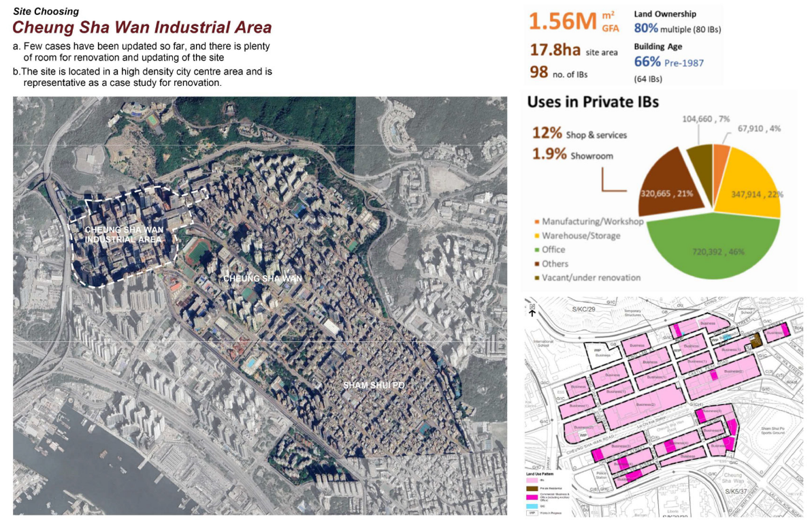Click the 66% Pre-1987 building age text
Viewport: 812px width, 530px height.
pyautogui.click(x=668, y=62)
